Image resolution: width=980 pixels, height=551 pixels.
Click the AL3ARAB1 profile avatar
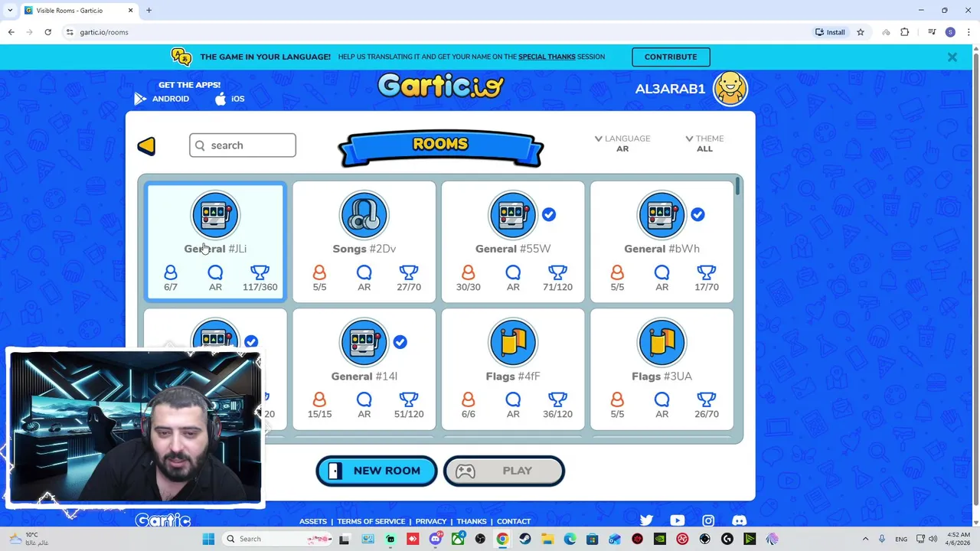pos(730,89)
